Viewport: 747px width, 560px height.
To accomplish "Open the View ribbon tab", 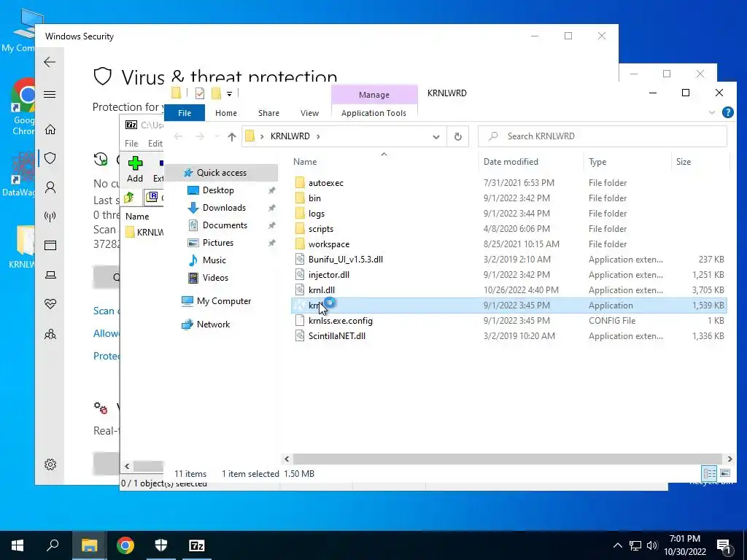I will 309,113.
